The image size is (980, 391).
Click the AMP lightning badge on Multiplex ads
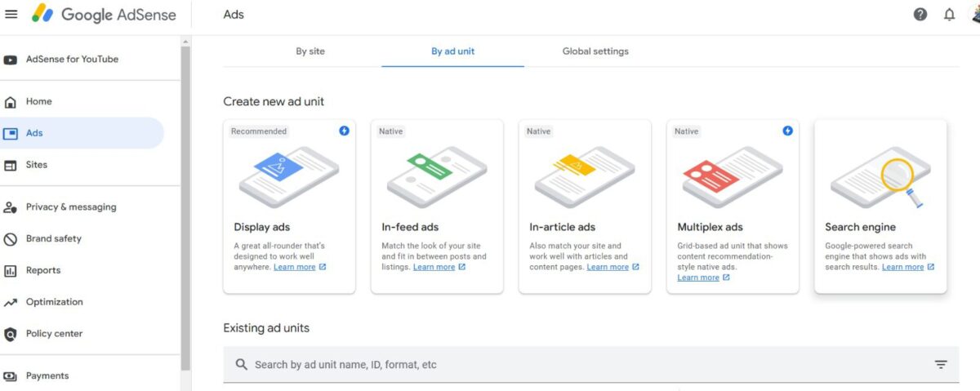click(x=787, y=131)
